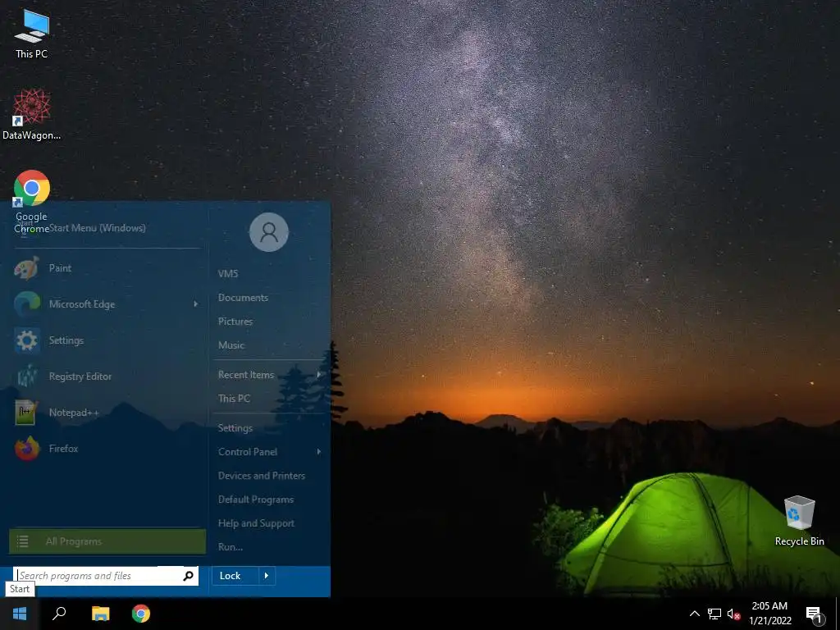Click the network status tray icon

point(714,614)
